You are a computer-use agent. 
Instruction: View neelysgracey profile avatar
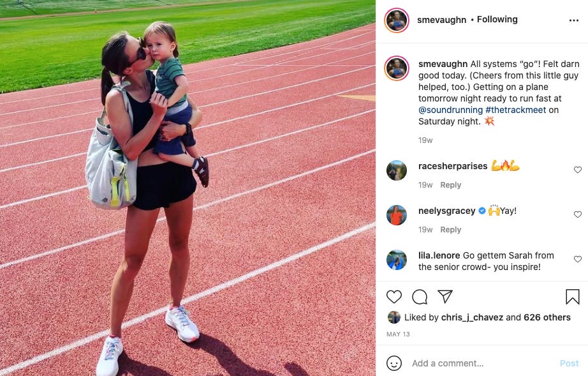pyautogui.click(x=397, y=215)
